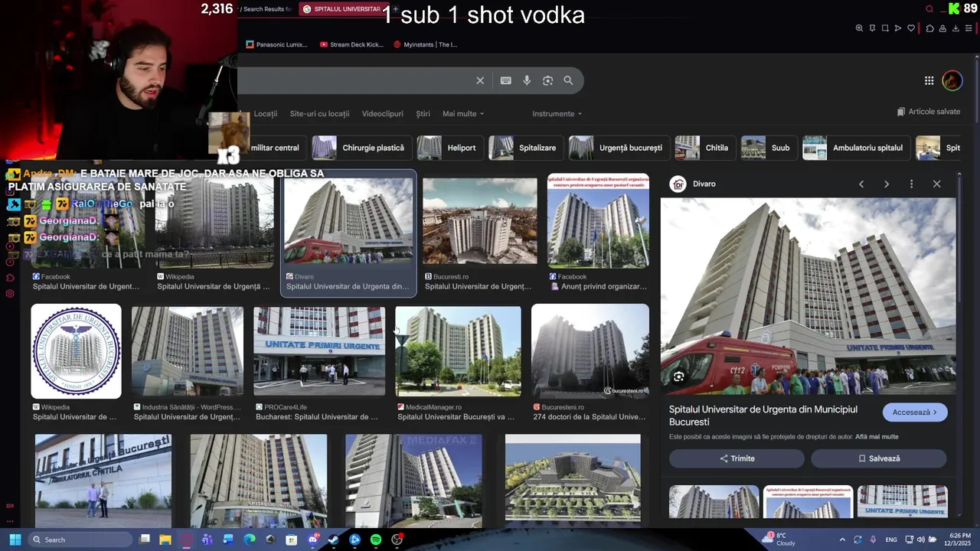The image size is (980, 551).
Task: Open browser easy setup sliders icon
Action: pos(969,28)
